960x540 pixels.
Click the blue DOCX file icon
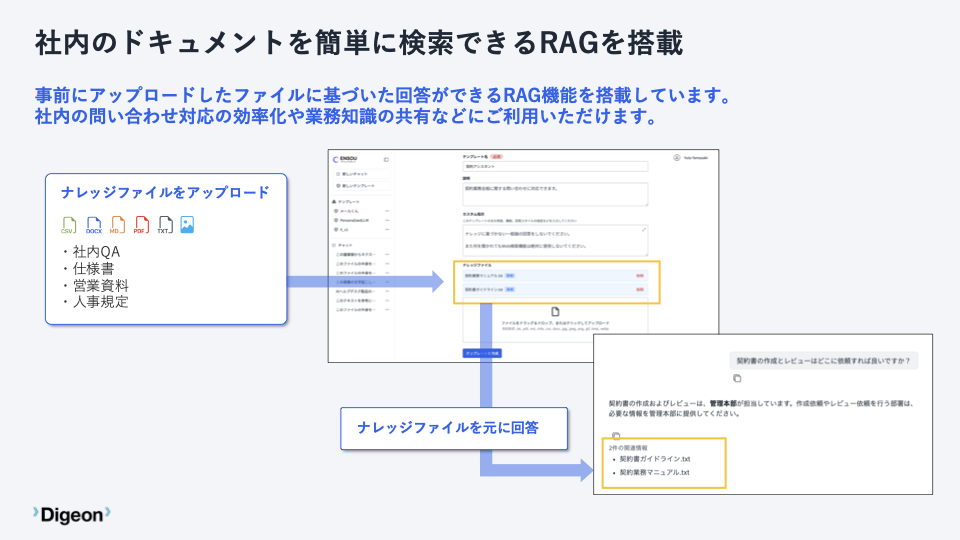tap(94, 225)
